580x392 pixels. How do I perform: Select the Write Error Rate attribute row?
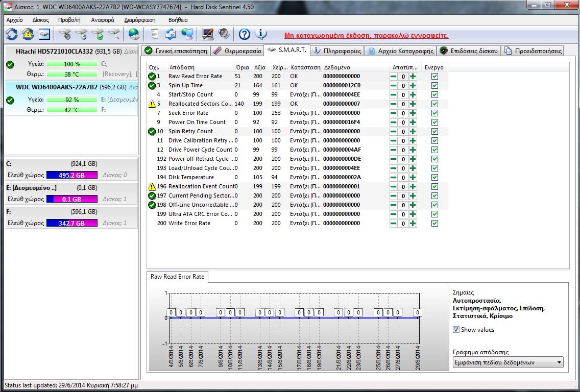point(298,224)
